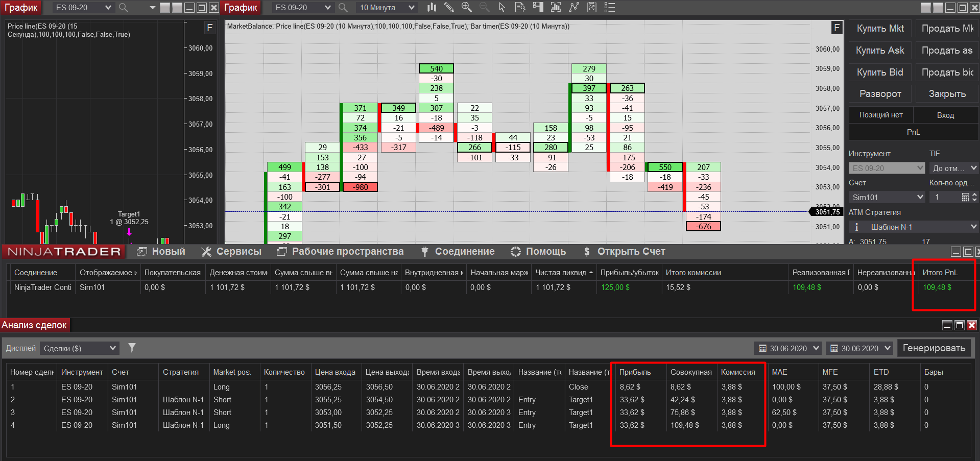Viewport: 980px width, 461px height.
Task: Click the Продать bid button
Action: (947, 72)
